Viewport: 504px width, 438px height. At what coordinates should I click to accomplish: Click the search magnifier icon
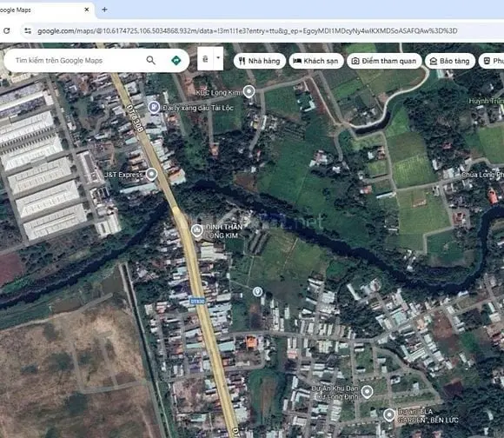click(x=150, y=60)
